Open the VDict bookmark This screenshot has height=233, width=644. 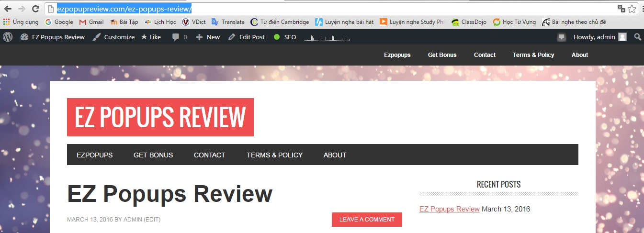[193, 22]
